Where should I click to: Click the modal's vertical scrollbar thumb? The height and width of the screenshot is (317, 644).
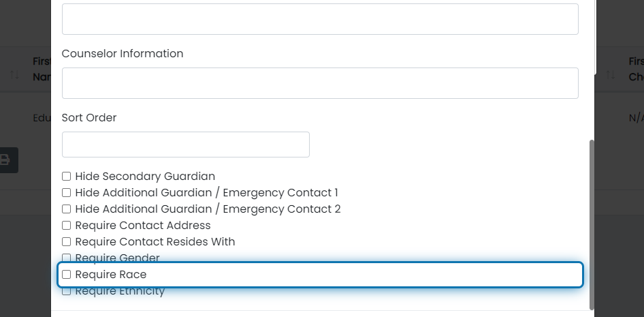click(592, 225)
